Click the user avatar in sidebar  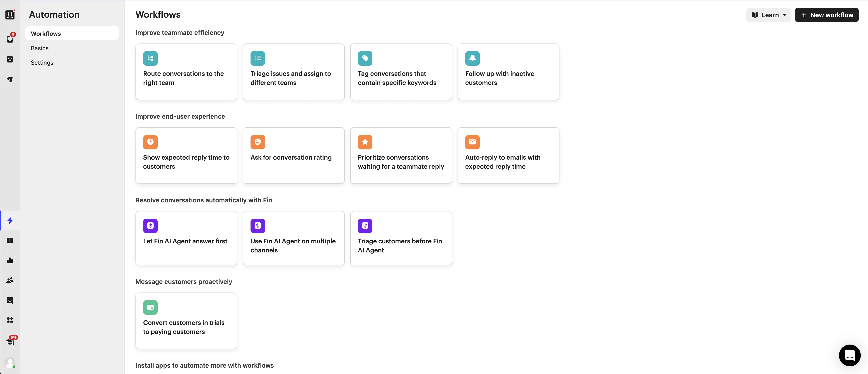tap(10, 363)
